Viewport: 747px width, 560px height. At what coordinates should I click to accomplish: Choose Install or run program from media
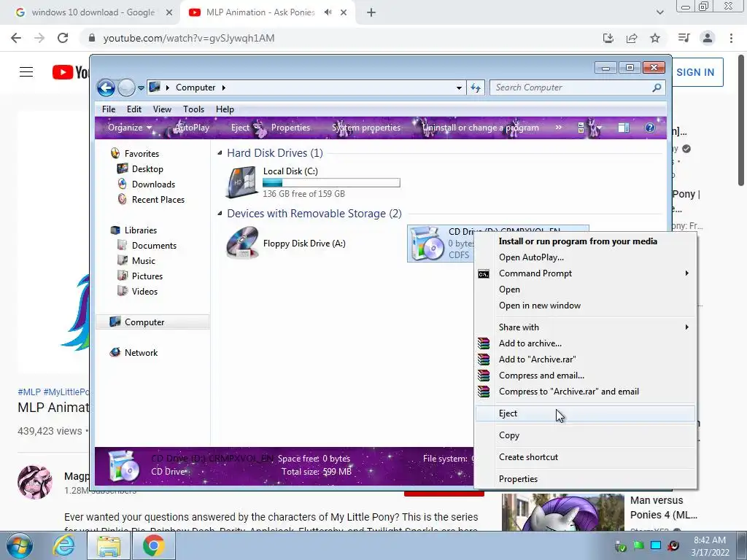coord(578,241)
